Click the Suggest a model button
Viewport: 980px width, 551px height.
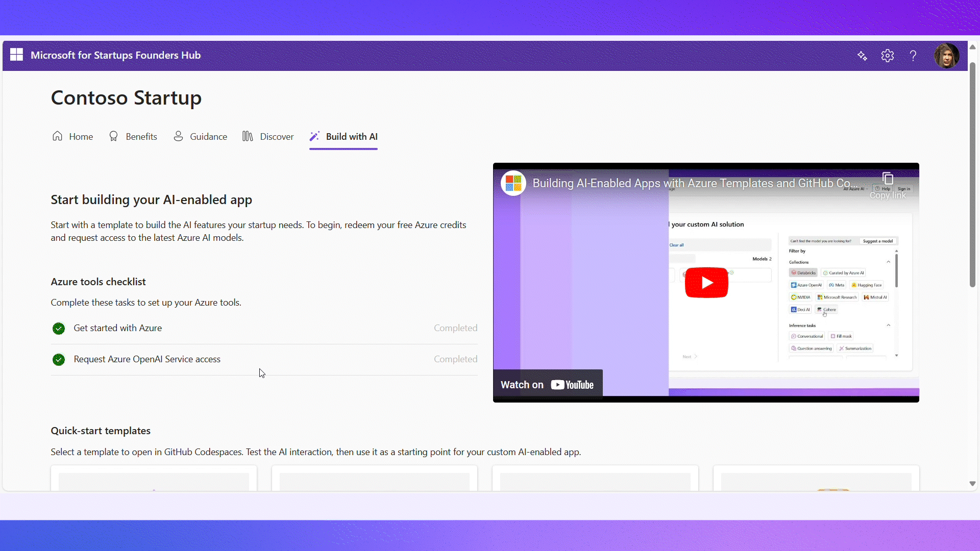pyautogui.click(x=878, y=241)
